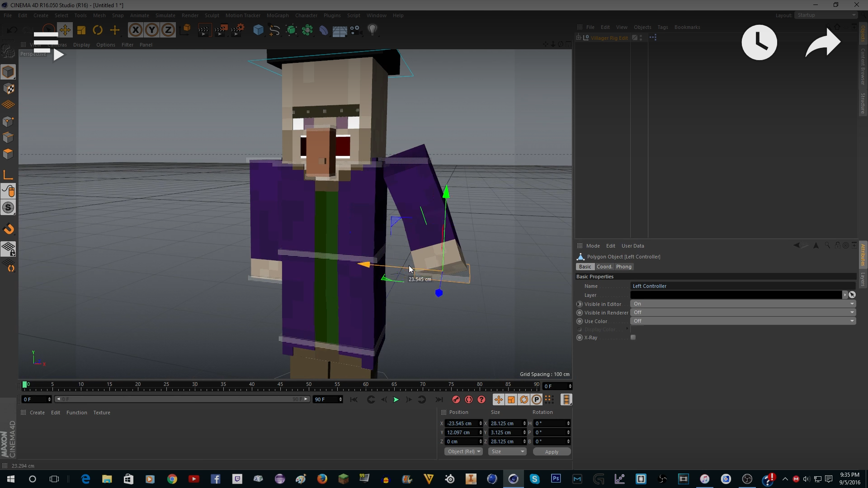Toggle Parameter keyframe recording P
The width and height of the screenshot is (868, 488).
pyautogui.click(x=536, y=399)
